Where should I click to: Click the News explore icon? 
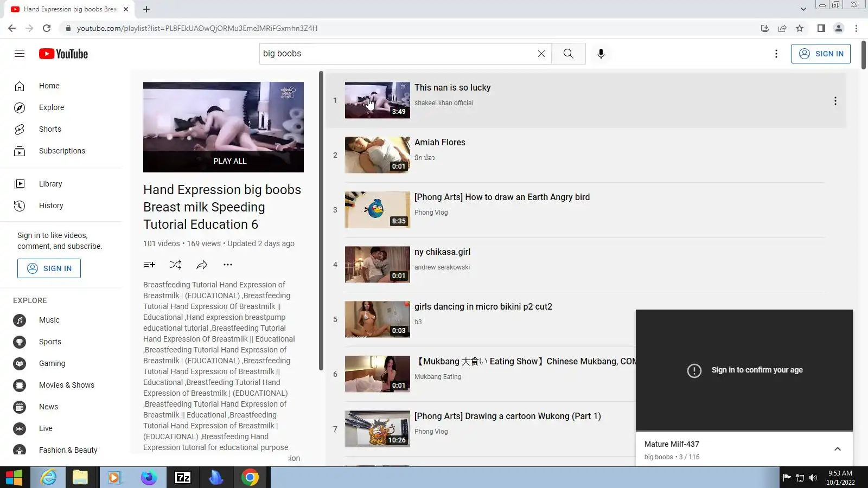[x=20, y=407]
